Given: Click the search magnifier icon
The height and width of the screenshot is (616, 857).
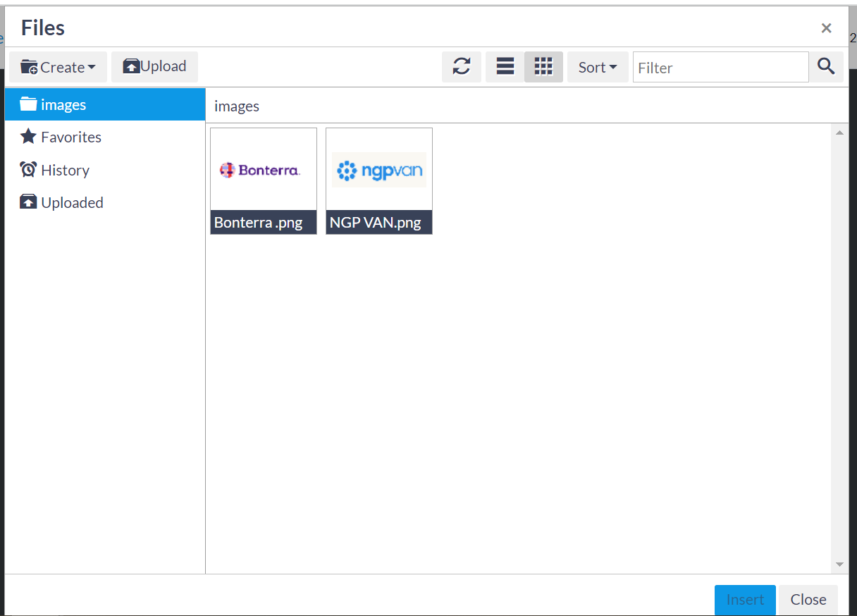Looking at the screenshot, I should click(x=826, y=66).
